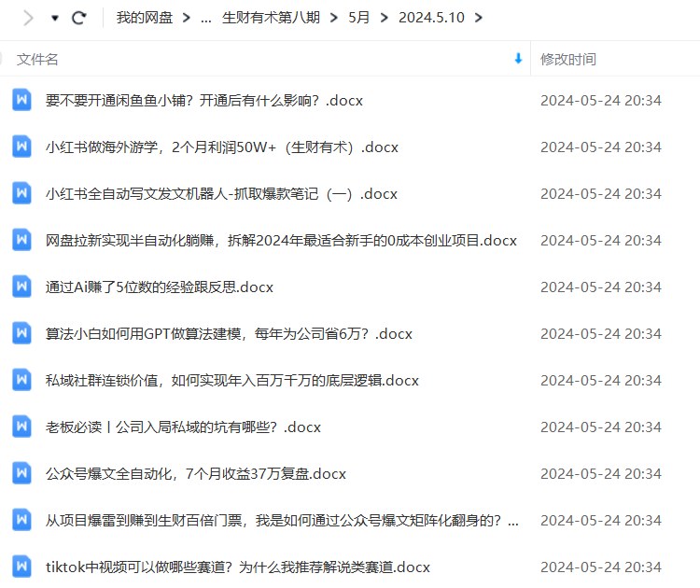Click Word icon of 私域社群连锁价值 document
The width and height of the screenshot is (700, 588).
22,380
